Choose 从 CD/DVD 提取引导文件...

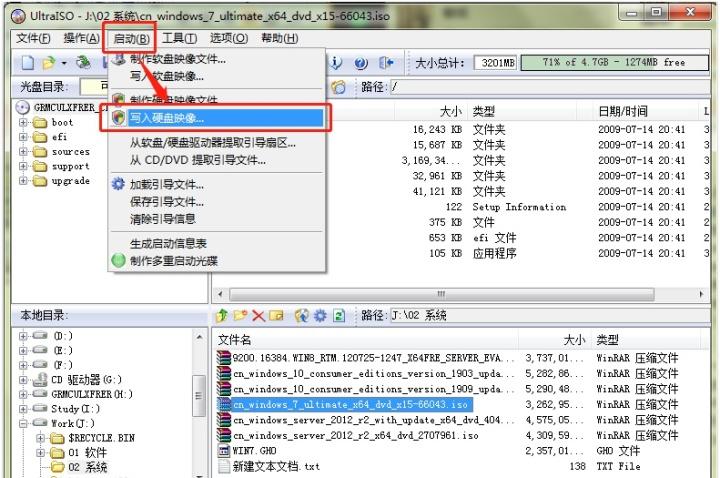tap(217, 160)
